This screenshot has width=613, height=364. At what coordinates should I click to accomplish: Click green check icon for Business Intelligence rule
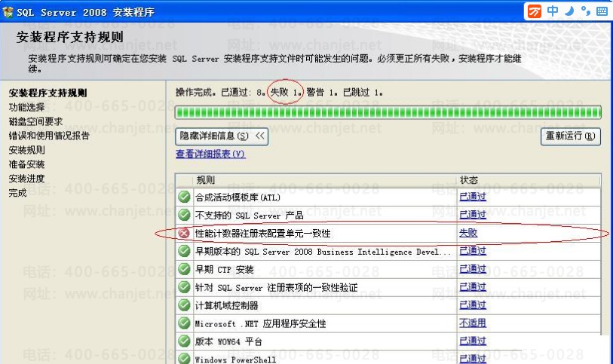(184, 251)
